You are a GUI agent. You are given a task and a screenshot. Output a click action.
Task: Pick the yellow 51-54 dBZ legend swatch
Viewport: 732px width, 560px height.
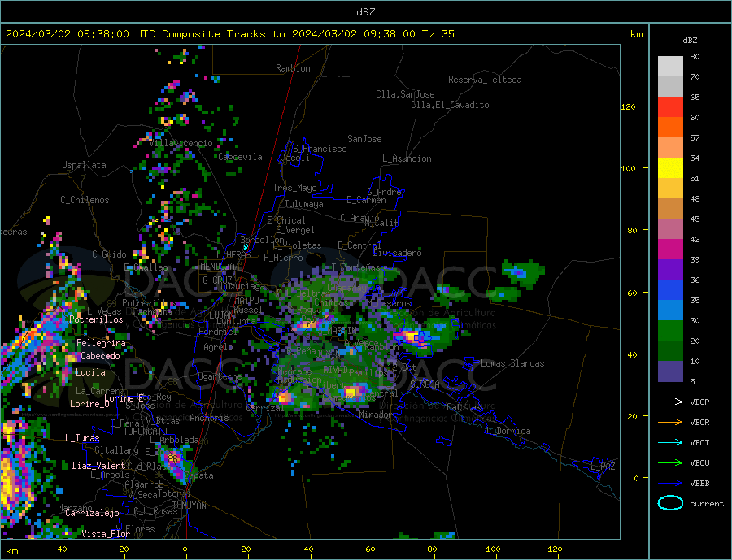pyautogui.click(x=670, y=168)
